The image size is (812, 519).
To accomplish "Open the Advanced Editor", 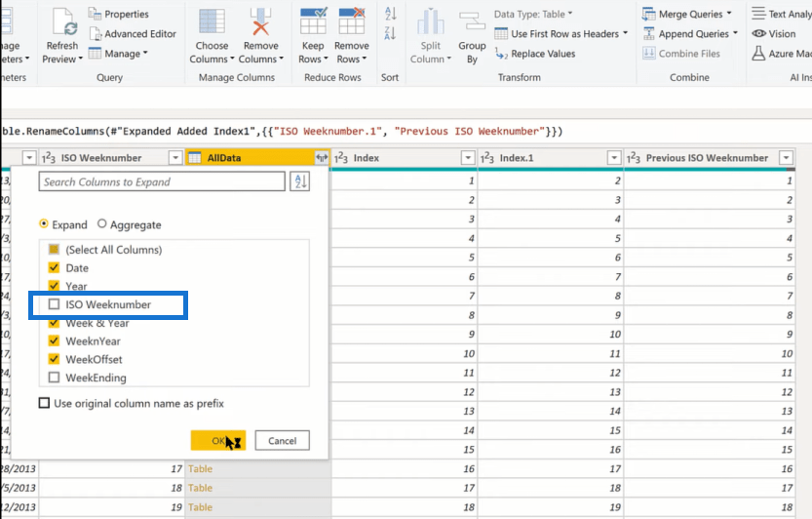I will [x=134, y=34].
